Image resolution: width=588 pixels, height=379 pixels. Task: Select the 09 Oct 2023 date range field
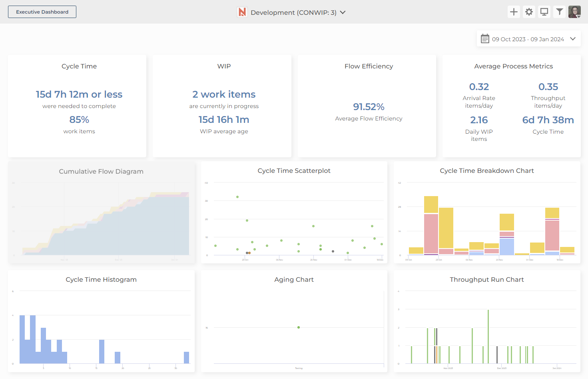[x=528, y=39]
